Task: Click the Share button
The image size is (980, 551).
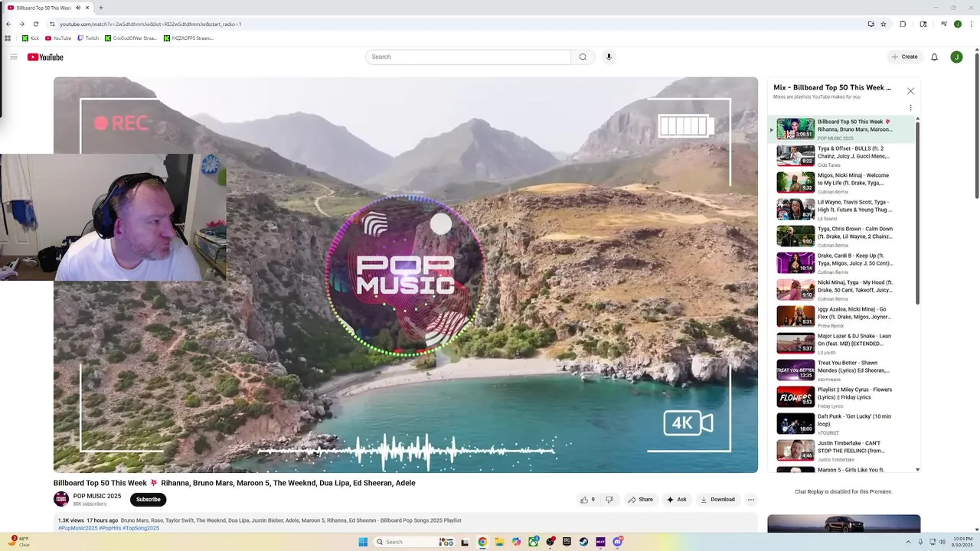Action: (x=641, y=500)
